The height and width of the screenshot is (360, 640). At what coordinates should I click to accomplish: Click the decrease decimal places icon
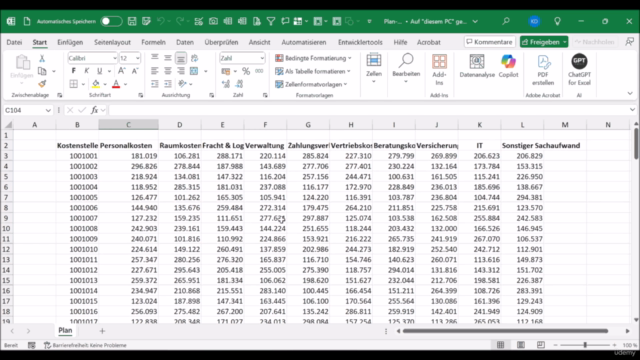239,84
